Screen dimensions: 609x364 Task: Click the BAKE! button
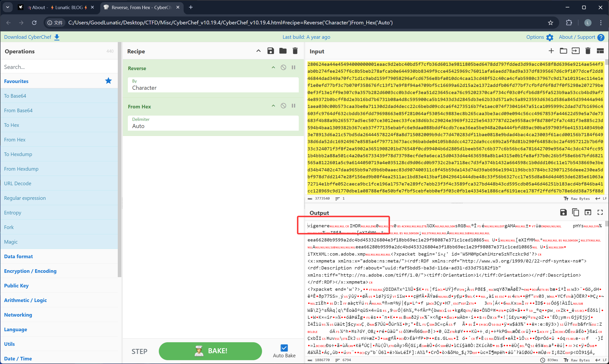(x=210, y=351)
